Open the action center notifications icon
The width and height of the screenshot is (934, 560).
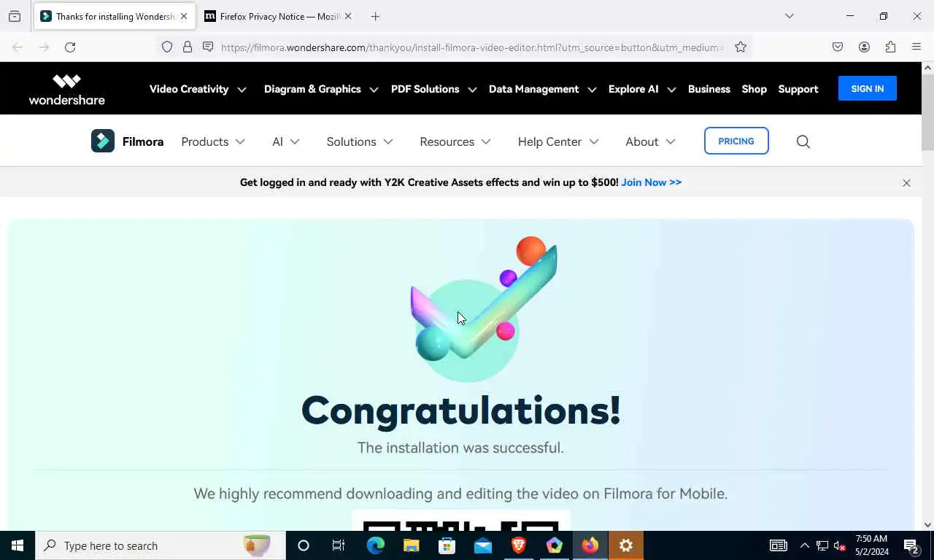pos(911,545)
